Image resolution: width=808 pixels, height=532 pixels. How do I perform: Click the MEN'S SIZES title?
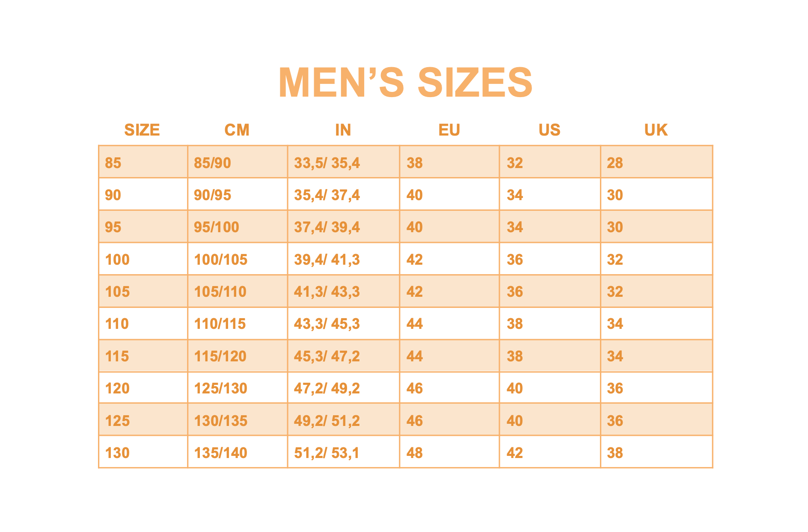click(x=405, y=83)
